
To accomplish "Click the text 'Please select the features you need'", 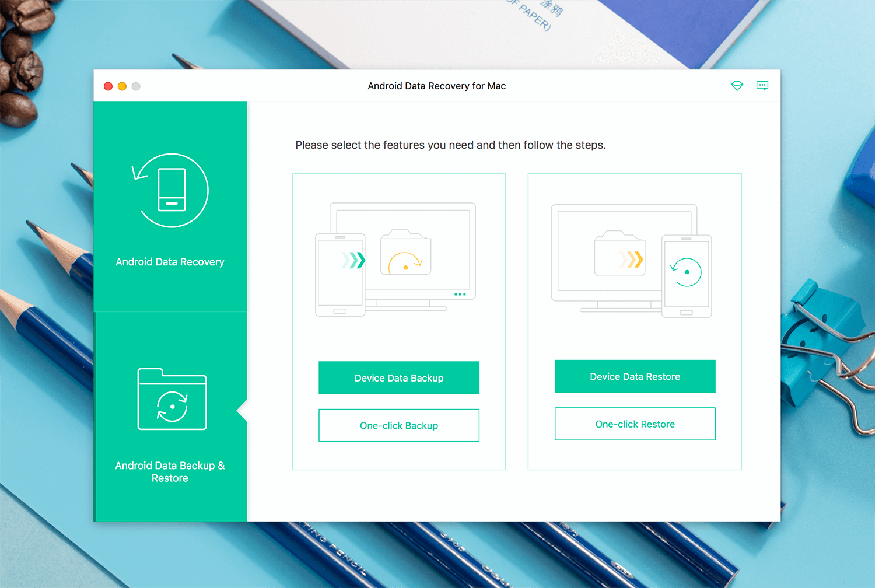I will [x=384, y=145].
